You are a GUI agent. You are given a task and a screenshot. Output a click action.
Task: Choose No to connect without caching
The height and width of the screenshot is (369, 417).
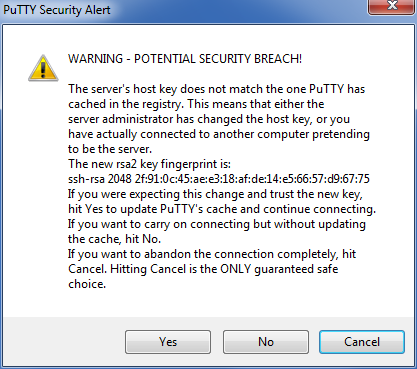(266, 342)
